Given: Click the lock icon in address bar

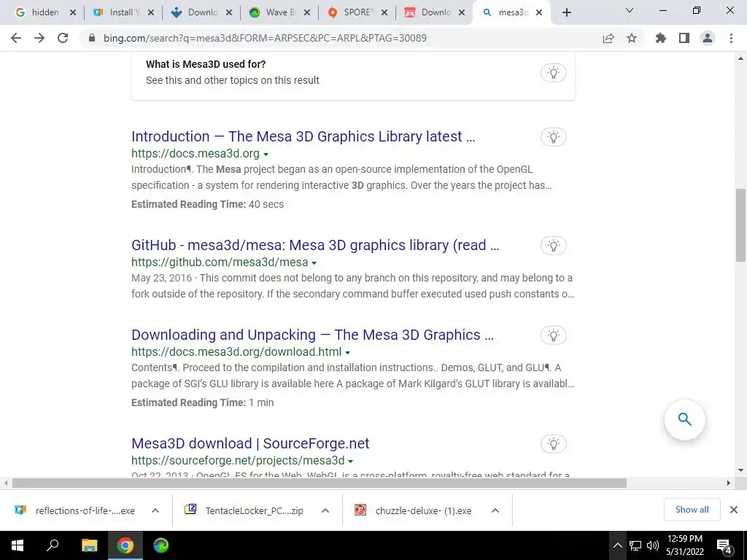Looking at the screenshot, I should click(92, 38).
